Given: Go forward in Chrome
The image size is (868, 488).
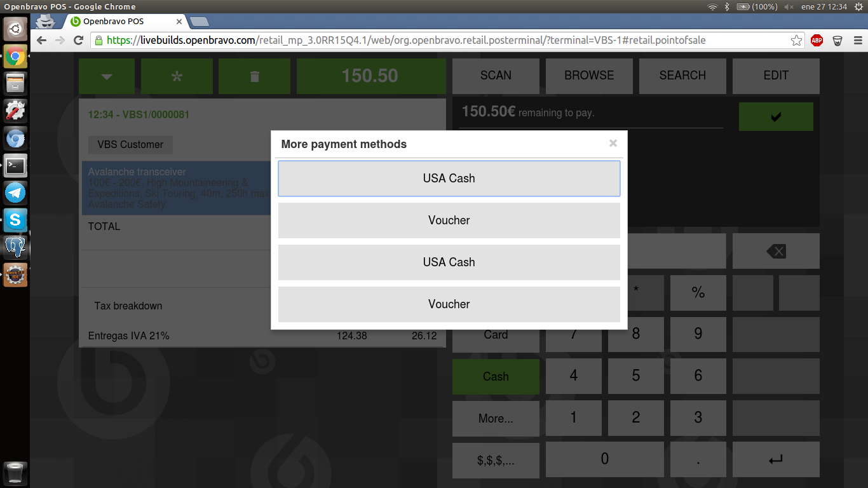Looking at the screenshot, I should (60, 41).
